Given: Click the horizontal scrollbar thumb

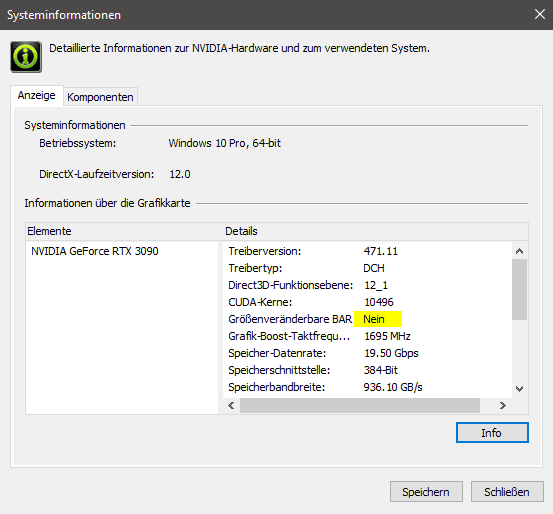Looking at the screenshot, I should coord(360,406).
